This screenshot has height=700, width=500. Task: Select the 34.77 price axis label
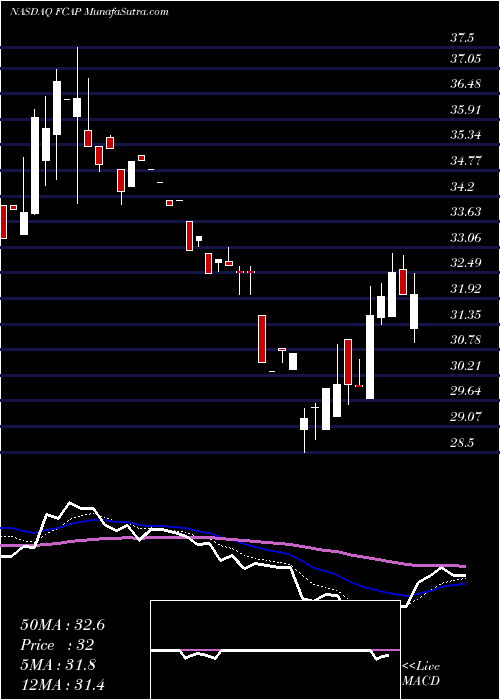coord(465,161)
